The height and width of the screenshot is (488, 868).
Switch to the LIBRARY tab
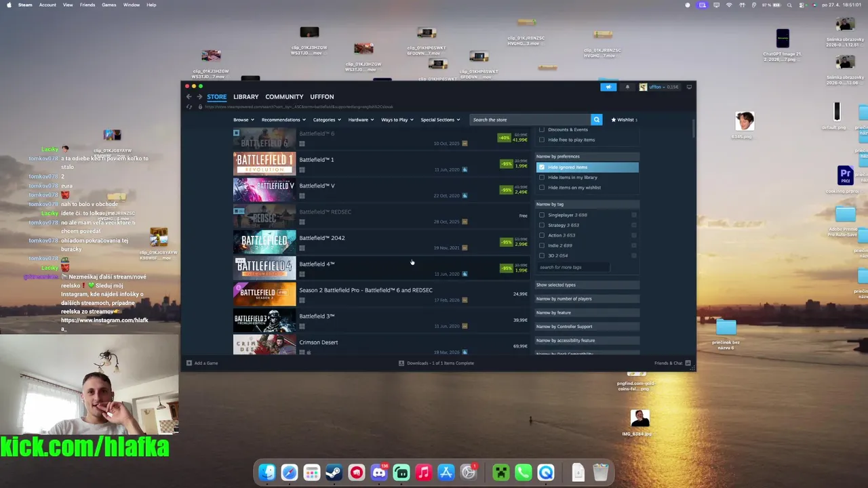pos(246,97)
